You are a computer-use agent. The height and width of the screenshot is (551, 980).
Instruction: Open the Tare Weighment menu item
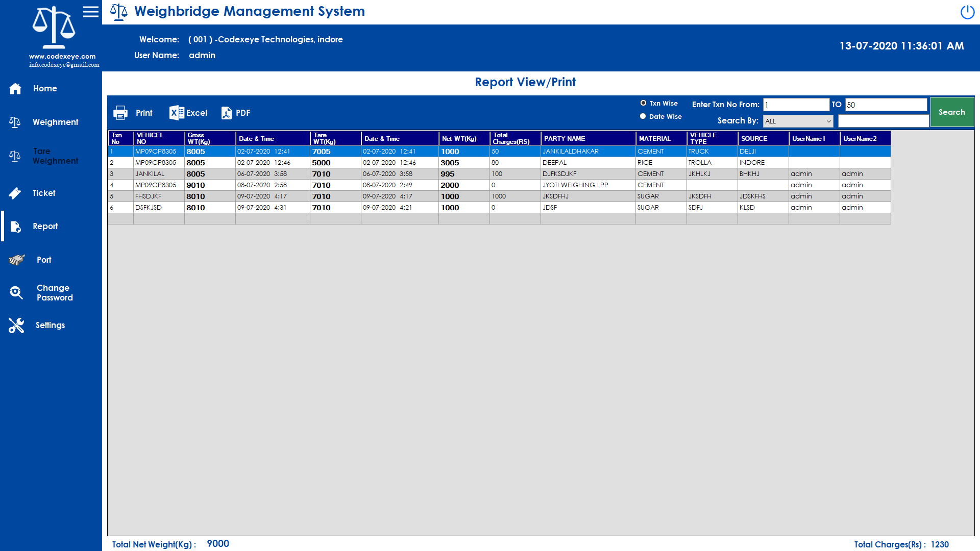55,156
